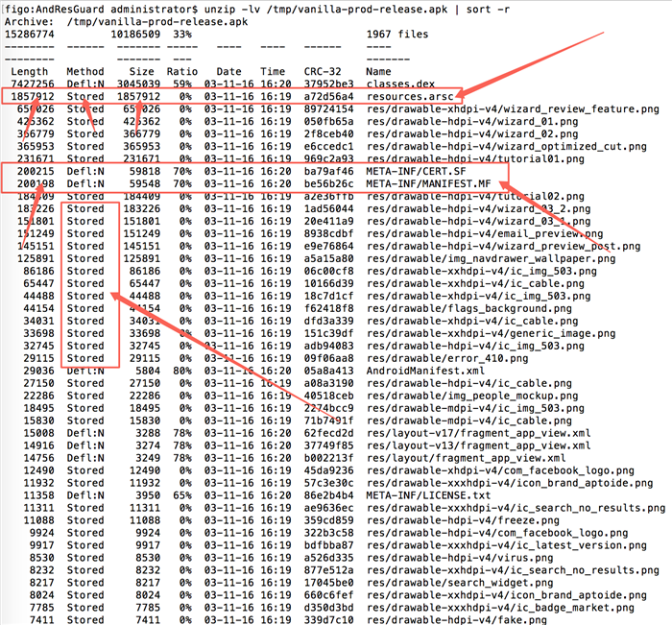This screenshot has height=625, width=672.
Task: Select CRC value ba79af46
Action: (x=328, y=172)
